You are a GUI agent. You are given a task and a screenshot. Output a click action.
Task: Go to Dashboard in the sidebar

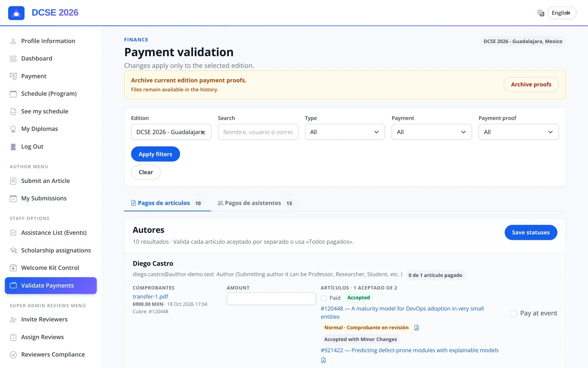pos(51,59)
